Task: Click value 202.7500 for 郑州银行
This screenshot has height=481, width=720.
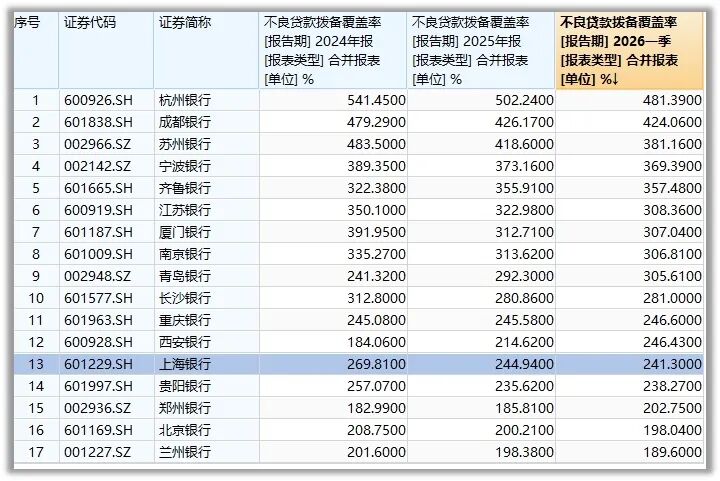Action: (x=672, y=408)
